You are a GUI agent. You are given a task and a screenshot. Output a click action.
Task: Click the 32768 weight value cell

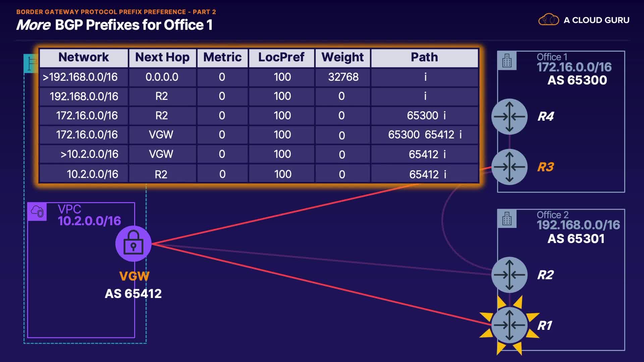pos(343,77)
